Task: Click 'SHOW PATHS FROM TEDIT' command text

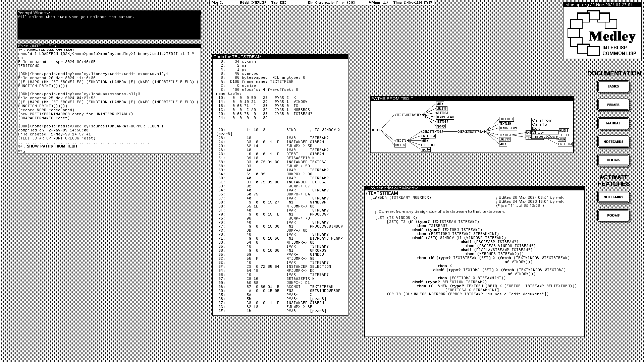Action: click(52, 146)
